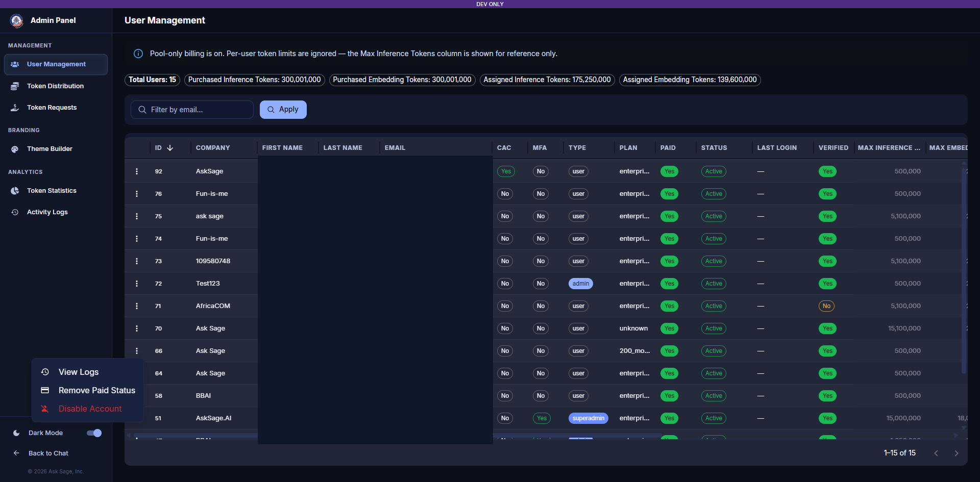Click Back to Chat link

(x=48, y=453)
